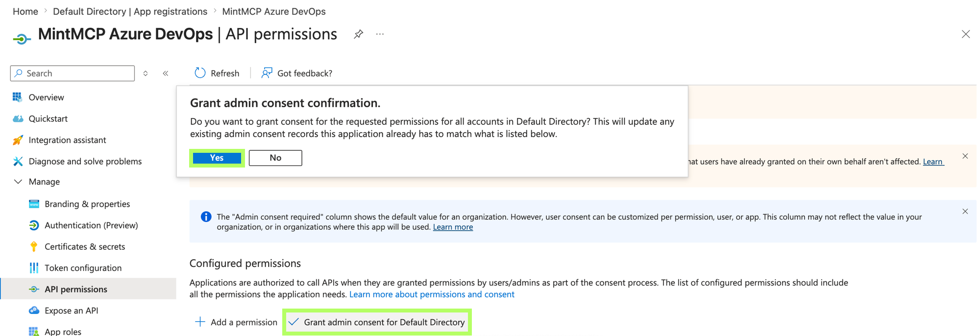Collapse the Manage section
The image size is (980, 336).
click(x=18, y=182)
